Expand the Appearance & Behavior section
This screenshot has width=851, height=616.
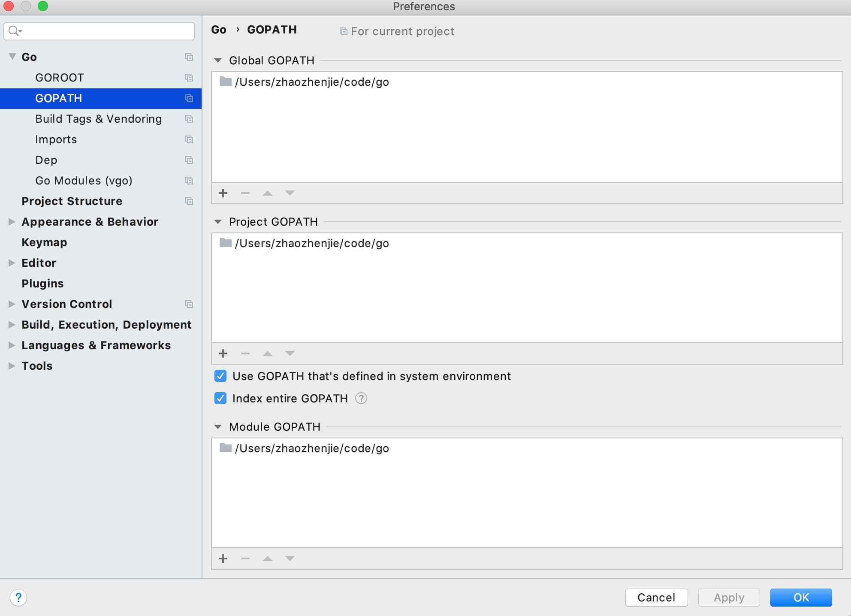(11, 221)
